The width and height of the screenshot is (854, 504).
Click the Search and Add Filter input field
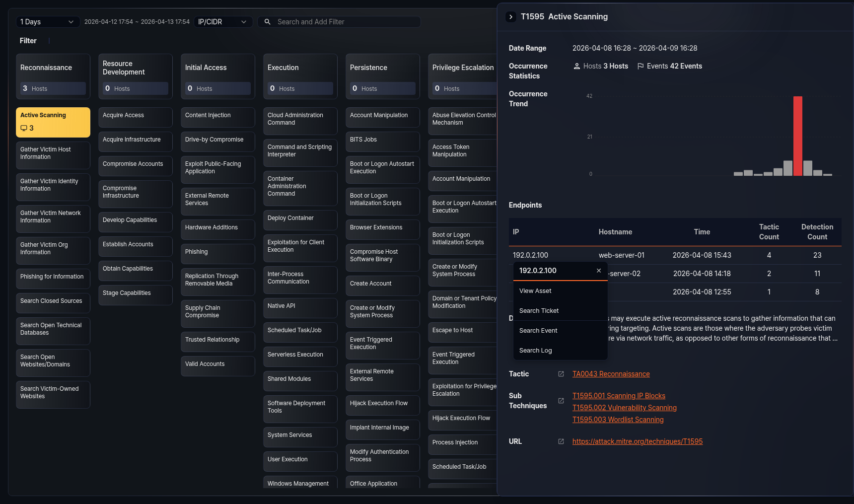coord(343,22)
